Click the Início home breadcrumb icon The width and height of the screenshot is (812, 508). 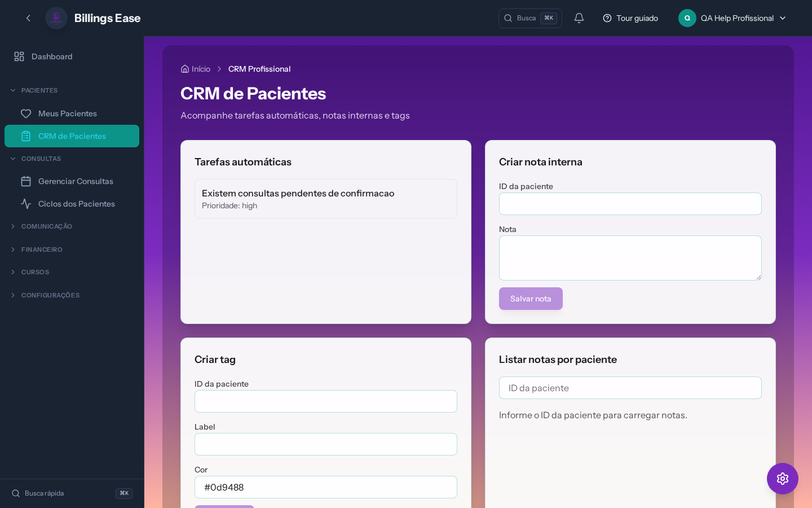click(x=185, y=69)
